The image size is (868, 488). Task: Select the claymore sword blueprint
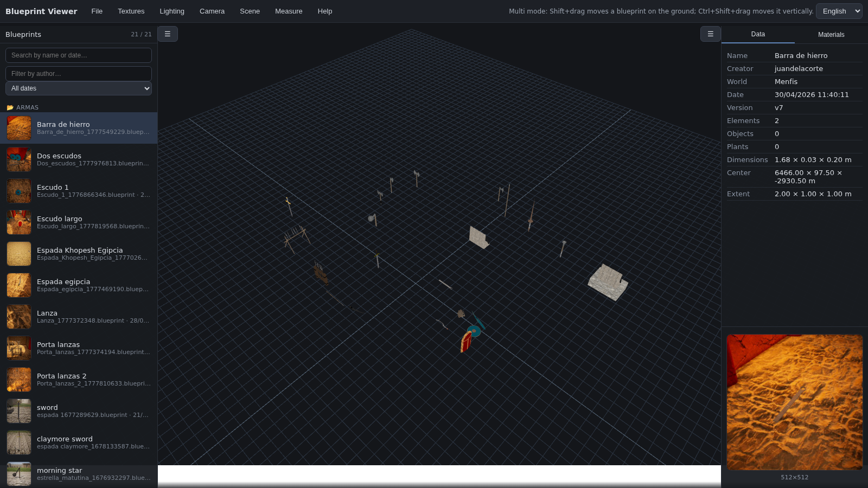79,442
